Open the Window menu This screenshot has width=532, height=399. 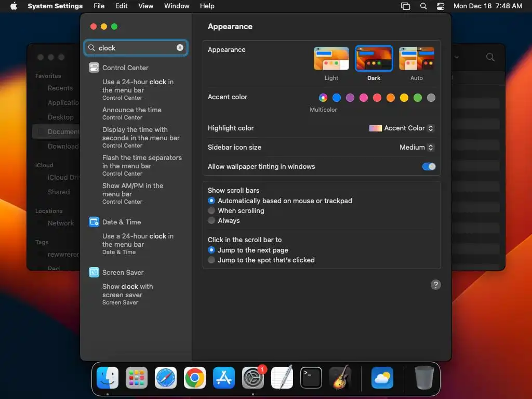[x=177, y=6]
